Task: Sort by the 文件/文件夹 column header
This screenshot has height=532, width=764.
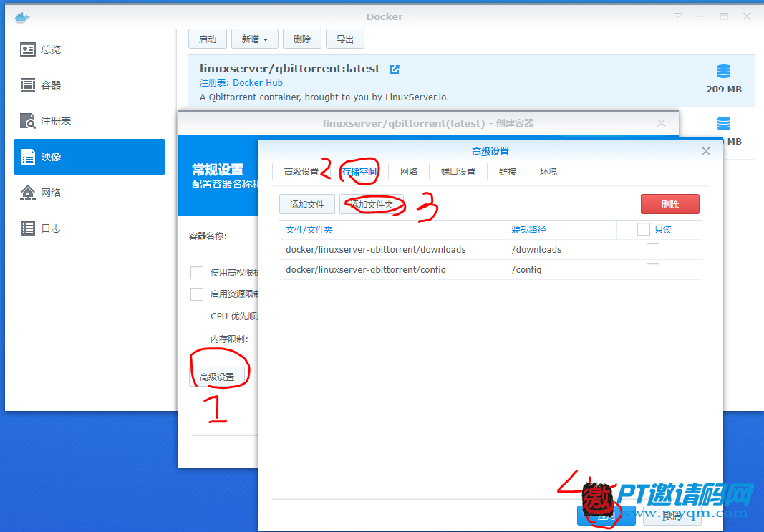Action: tap(392, 229)
